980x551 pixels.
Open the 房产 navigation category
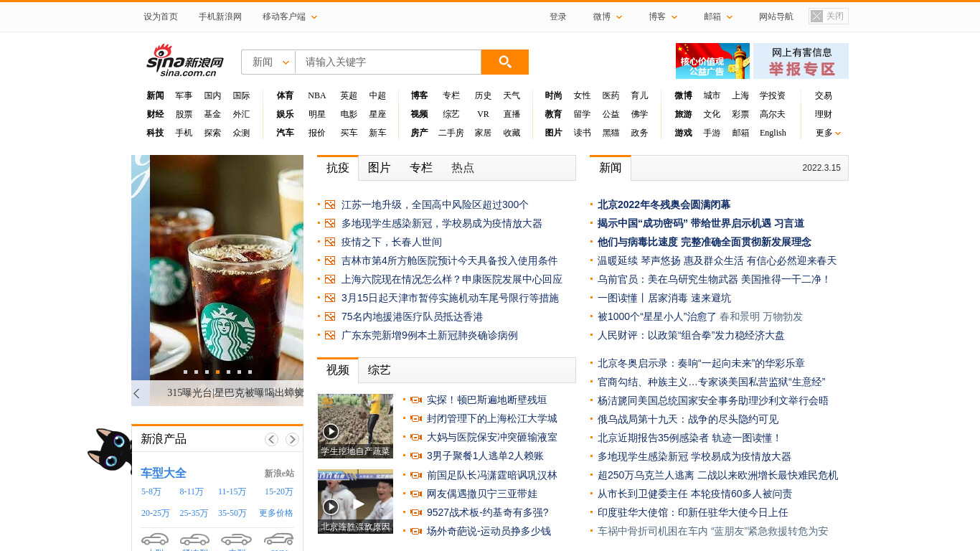[419, 133]
